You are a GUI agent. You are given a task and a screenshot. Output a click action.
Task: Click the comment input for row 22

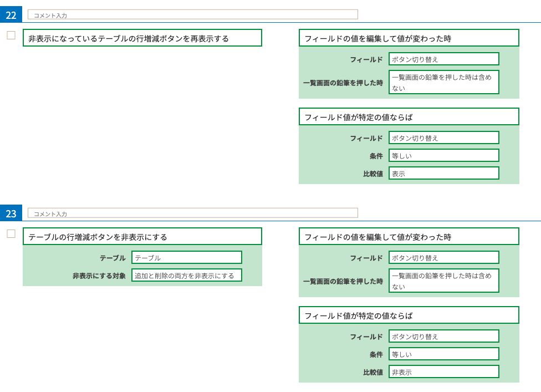[x=192, y=14]
